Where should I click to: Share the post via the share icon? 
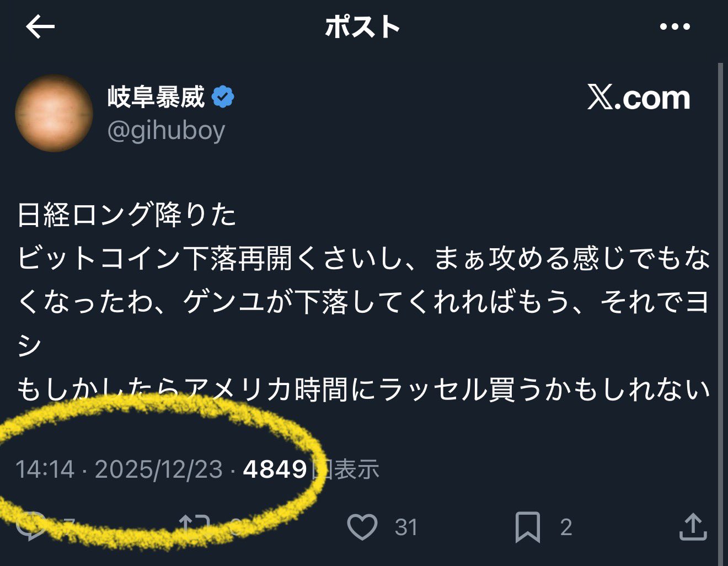pyautogui.click(x=693, y=526)
